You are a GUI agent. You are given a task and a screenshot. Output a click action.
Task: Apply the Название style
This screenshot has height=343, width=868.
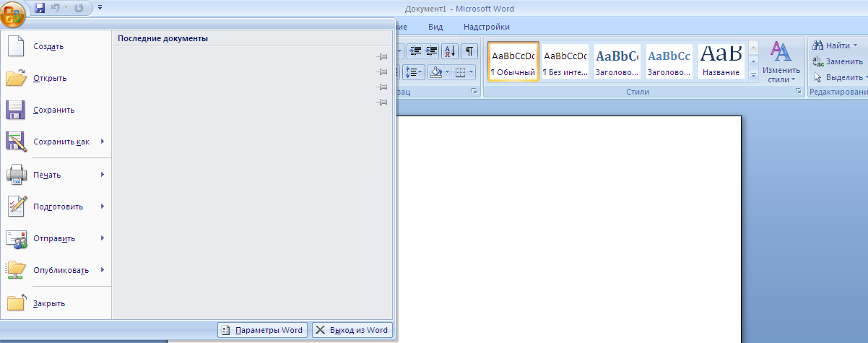tap(721, 61)
